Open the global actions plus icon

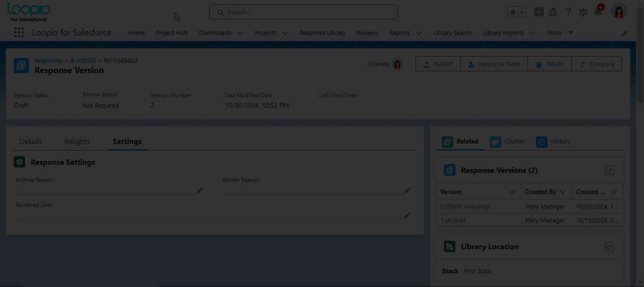pos(539,12)
